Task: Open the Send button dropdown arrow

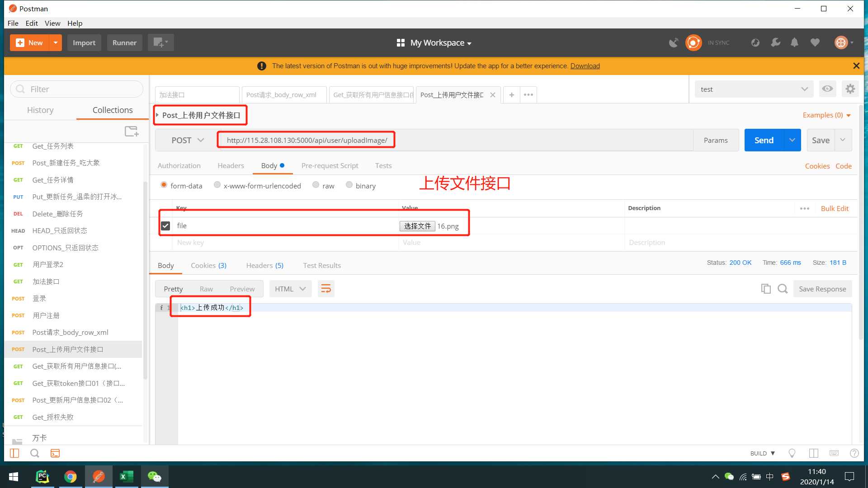Action: [792, 140]
